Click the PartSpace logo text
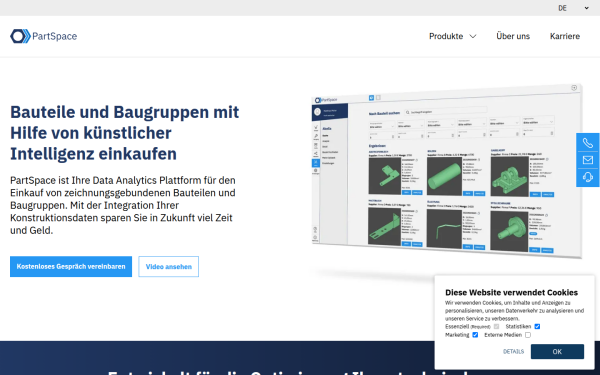 (x=55, y=36)
